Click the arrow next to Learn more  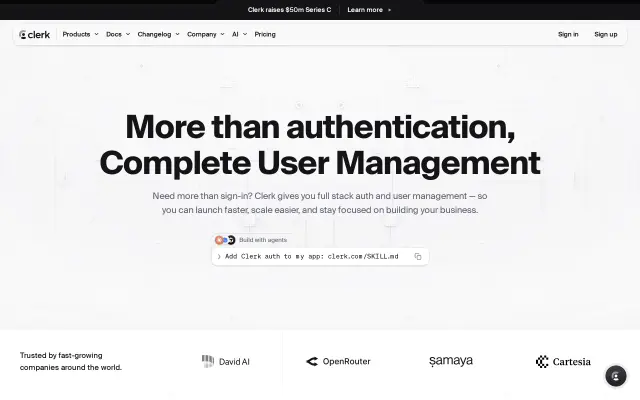click(389, 10)
